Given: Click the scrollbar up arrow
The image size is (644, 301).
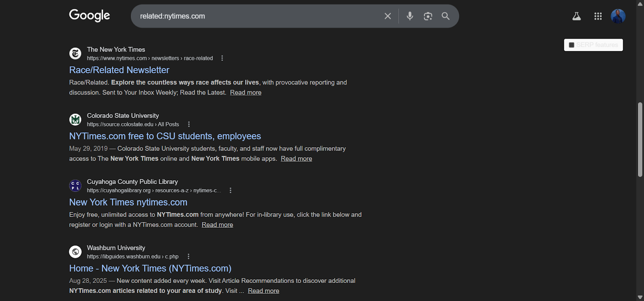Looking at the screenshot, I should [640, 4].
